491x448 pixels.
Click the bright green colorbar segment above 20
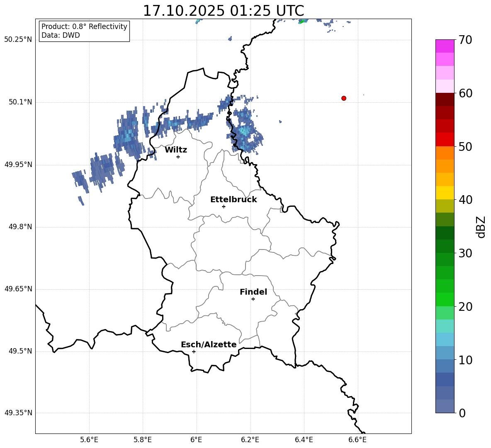(445, 299)
